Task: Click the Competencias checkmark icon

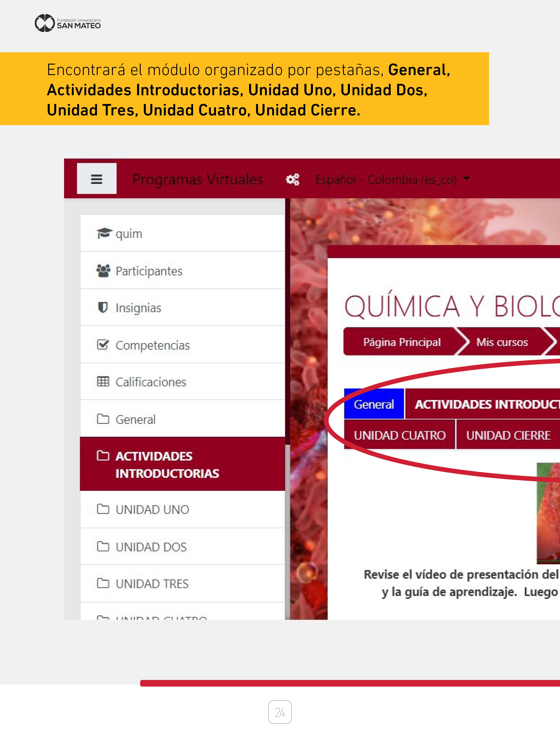Action: pyautogui.click(x=103, y=345)
